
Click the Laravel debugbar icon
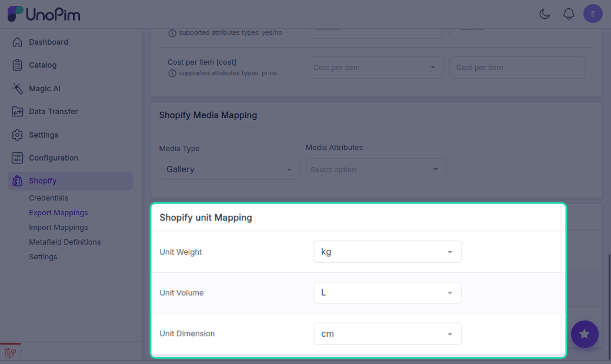tap(11, 353)
